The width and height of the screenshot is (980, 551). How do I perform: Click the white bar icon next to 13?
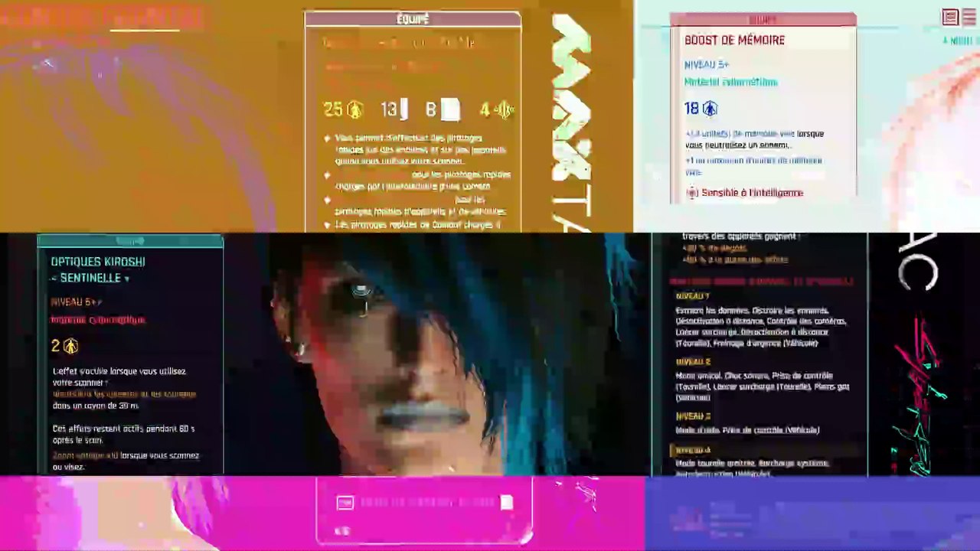click(x=403, y=109)
